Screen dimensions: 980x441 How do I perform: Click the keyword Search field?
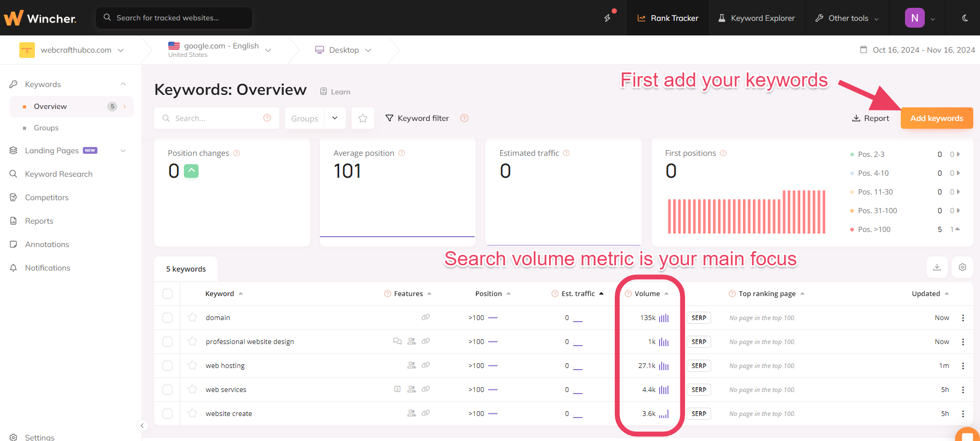[x=216, y=118]
